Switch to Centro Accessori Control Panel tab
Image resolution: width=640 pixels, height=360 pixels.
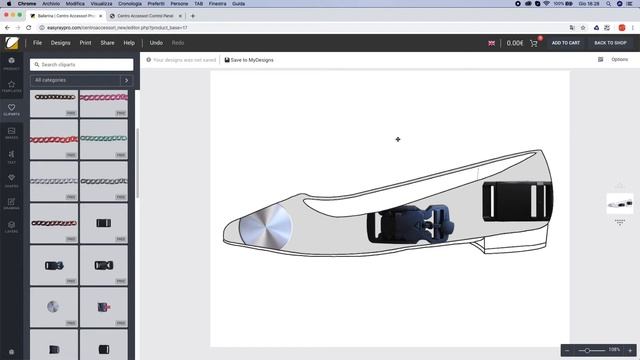(x=145, y=16)
